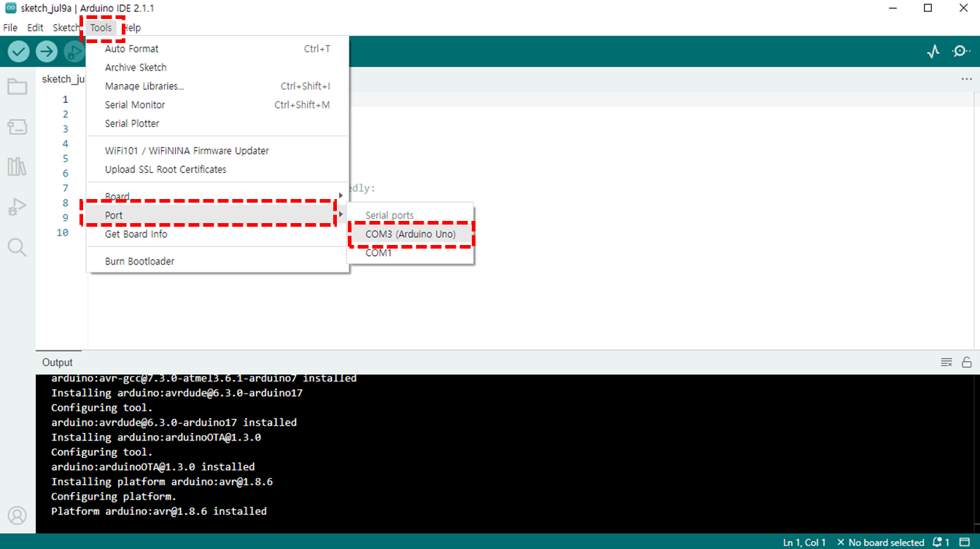This screenshot has width=980, height=549.
Task: Select Serial Plotter menu entry
Action: click(x=217, y=124)
